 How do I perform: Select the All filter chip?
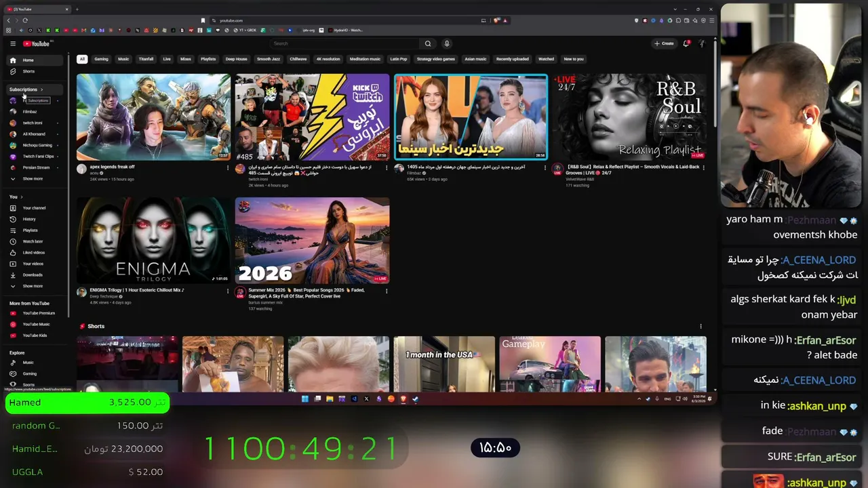[x=82, y=59]
